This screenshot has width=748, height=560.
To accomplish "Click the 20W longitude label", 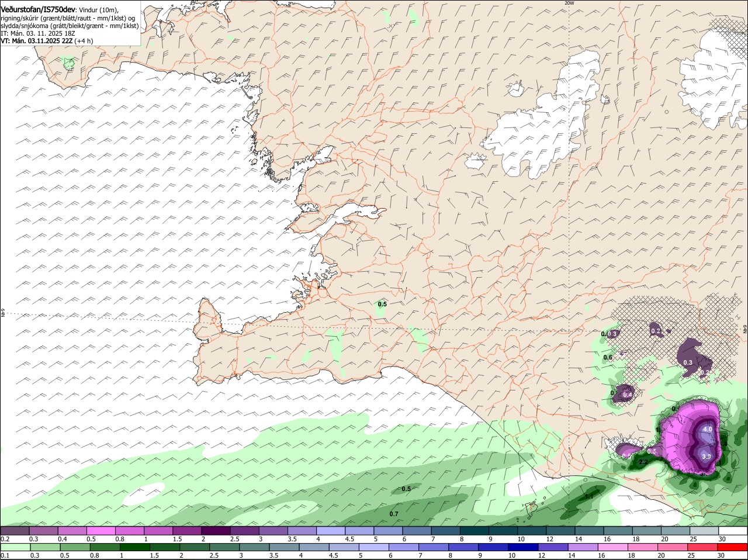I will (x=570, y=3).
